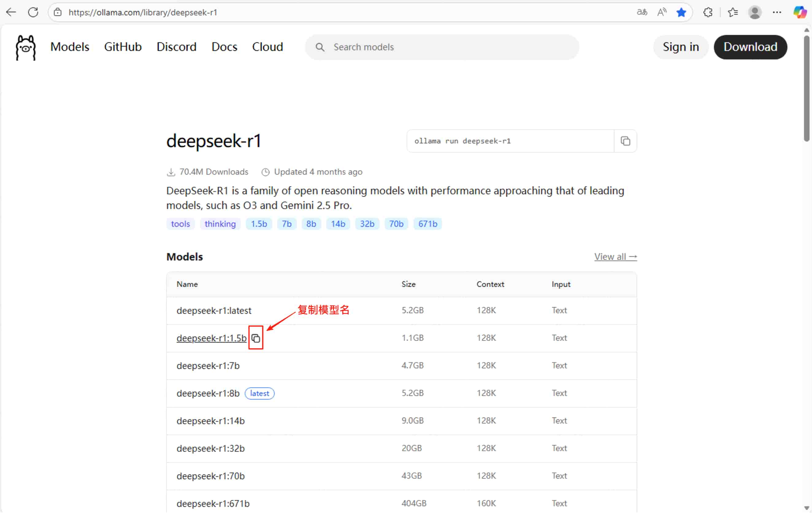This screenshot has width=812, height=513.
Task: Open the browser extensions icon
Action: point(707,13)
